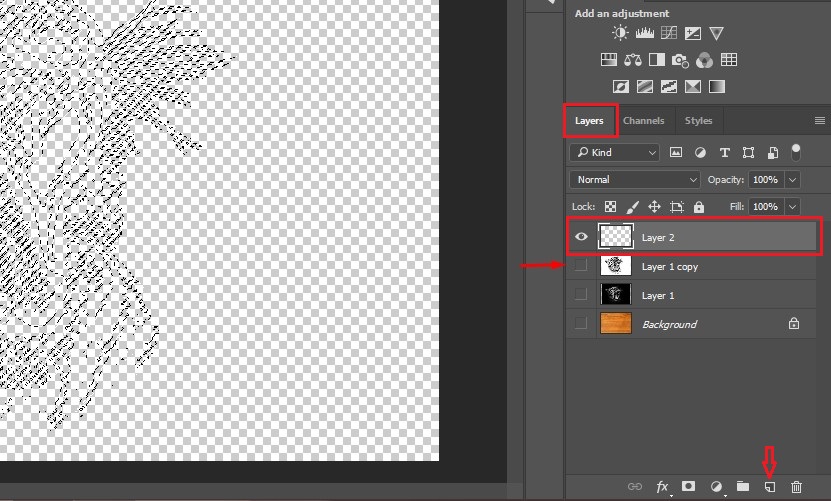Switch to the Channels tab
The image size is (831, 501).
tap(643, 121)
